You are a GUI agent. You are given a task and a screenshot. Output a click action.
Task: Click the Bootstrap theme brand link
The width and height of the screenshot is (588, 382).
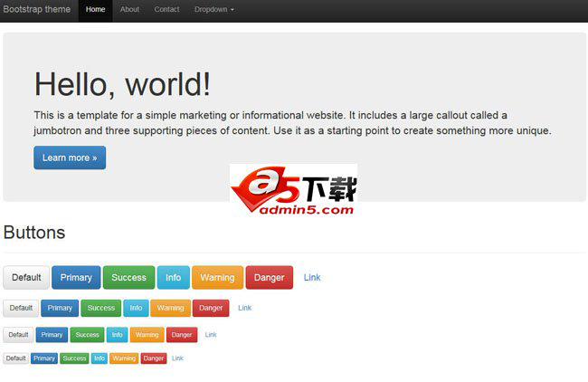[37, 9]
